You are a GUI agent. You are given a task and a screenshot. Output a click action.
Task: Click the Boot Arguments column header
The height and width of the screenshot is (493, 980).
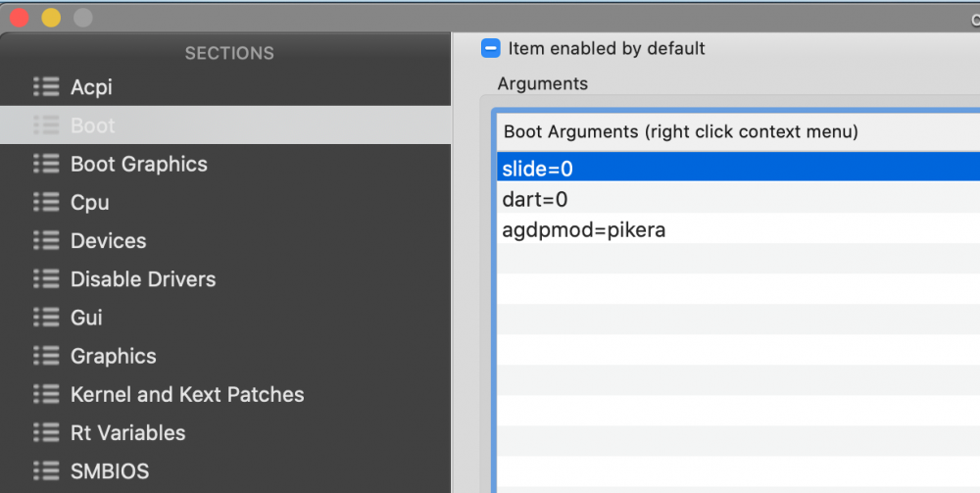coord(738,132)
